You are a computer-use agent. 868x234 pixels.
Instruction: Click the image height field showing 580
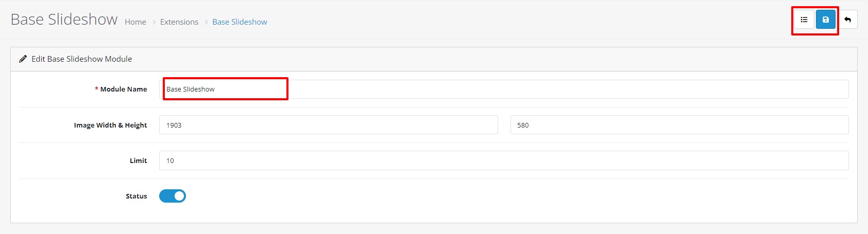point(679,125)
